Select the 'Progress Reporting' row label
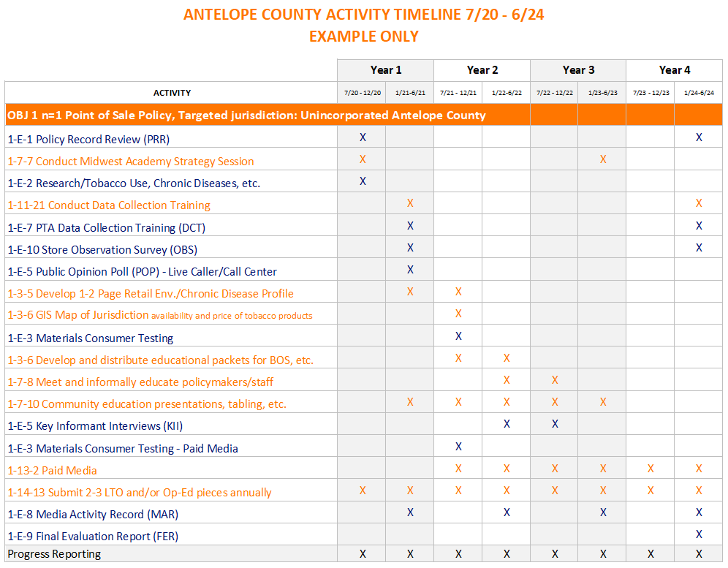The height and width of the screenshot is (568, 728). (x=54, y=554)
